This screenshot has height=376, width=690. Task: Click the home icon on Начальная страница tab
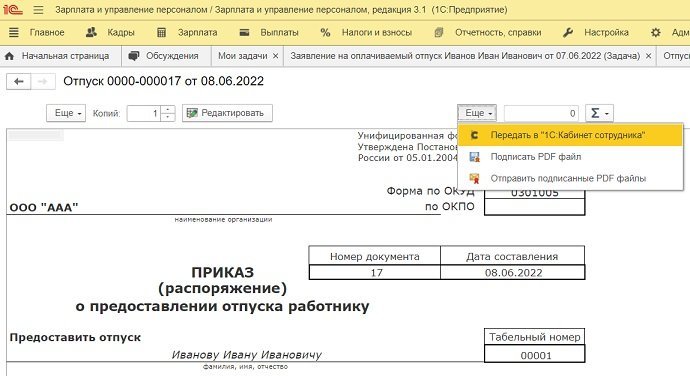point(9,56)
